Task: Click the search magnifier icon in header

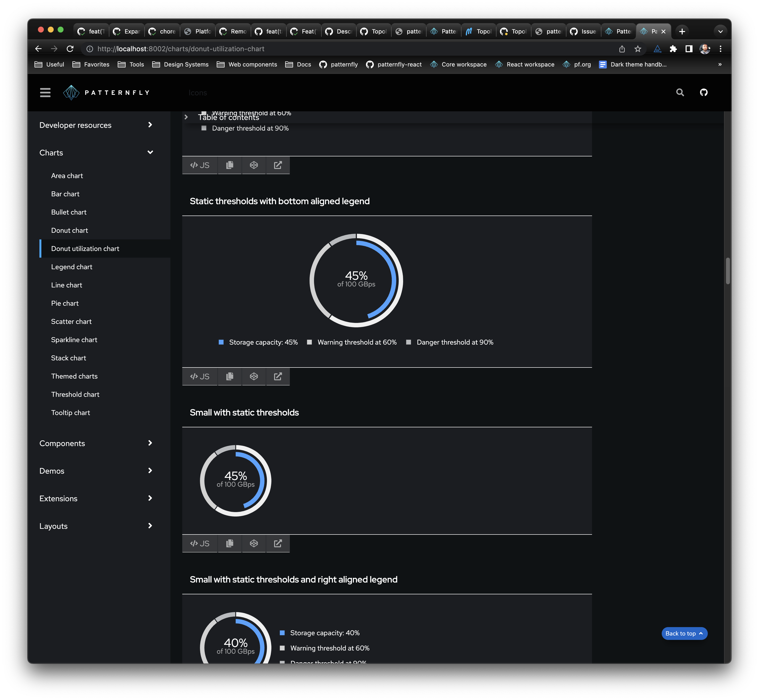Action: (680, 92)
